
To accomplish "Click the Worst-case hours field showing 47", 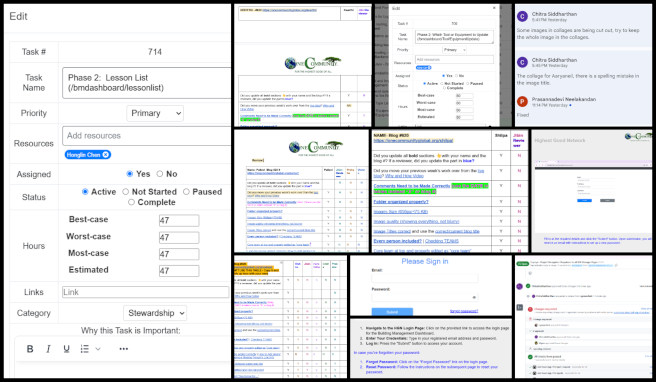I will 179,237.
